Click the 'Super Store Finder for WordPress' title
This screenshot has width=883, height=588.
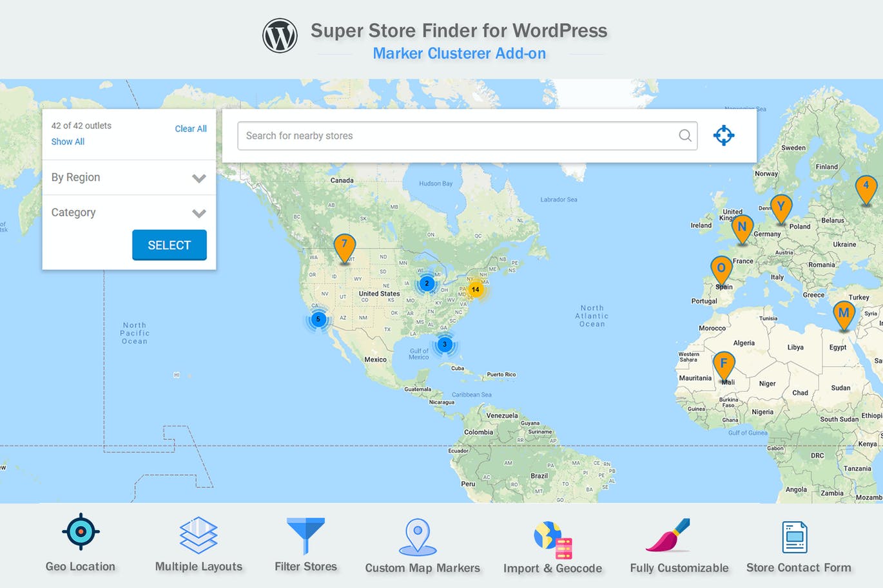pos(459,30)
